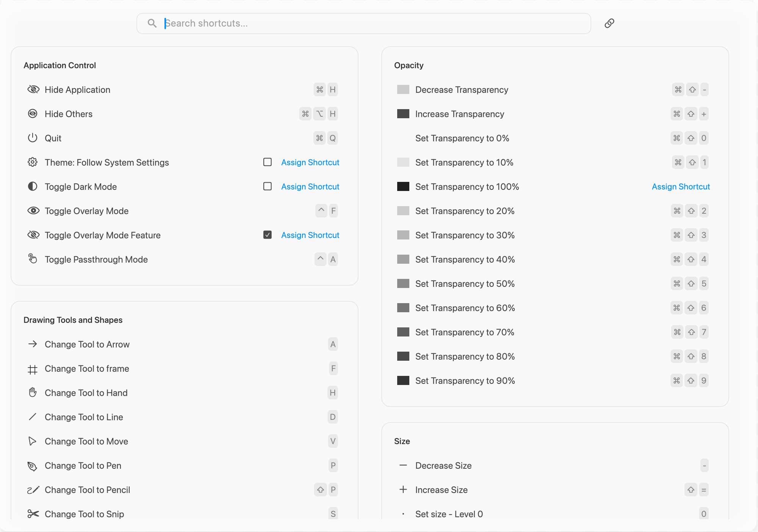Viewport: 758px width, 532px height.
Task: Assign Shortcut for Toggle Overlay Mode Feature
Action: tap(310, 235)
